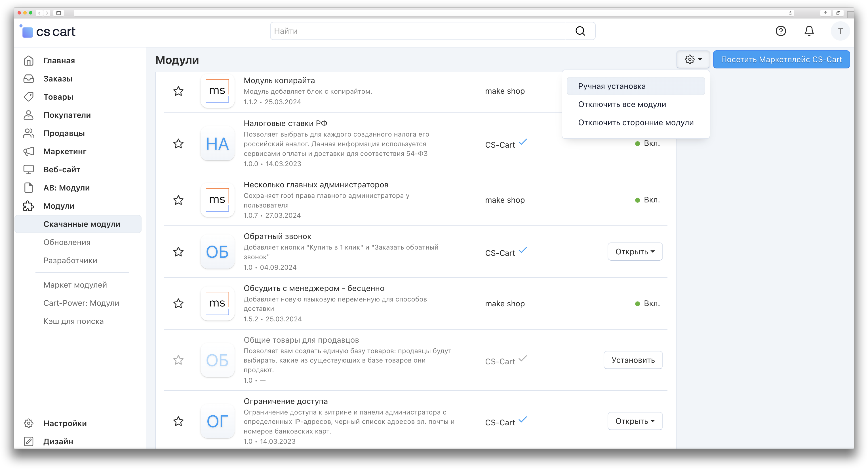Image resolution: width=868 pixels, height=469 pixels.
Task: Open Главная from the sidebar home icon
Action: click(29, 61)
